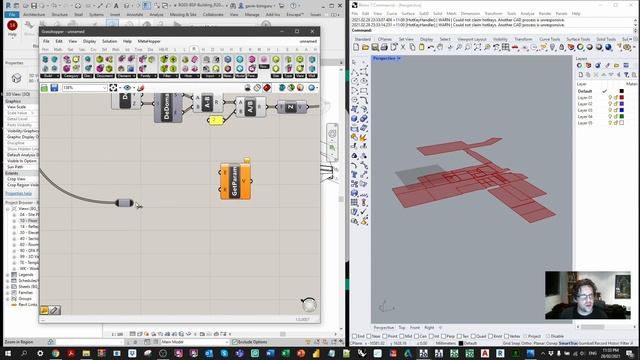Change Layer 01 red color swatch
Viewport: 640px width, 360px height.
(x=622, y=98)
